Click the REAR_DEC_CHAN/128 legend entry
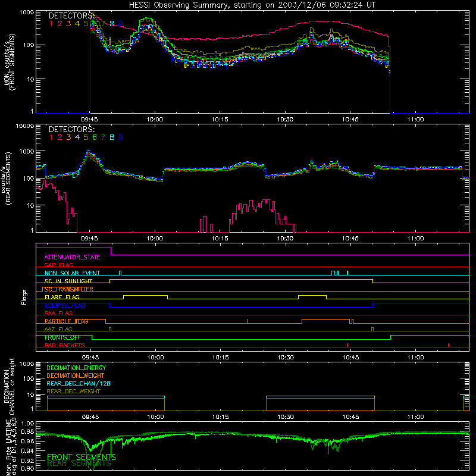476x476 pixels. (x=79, y=383)
